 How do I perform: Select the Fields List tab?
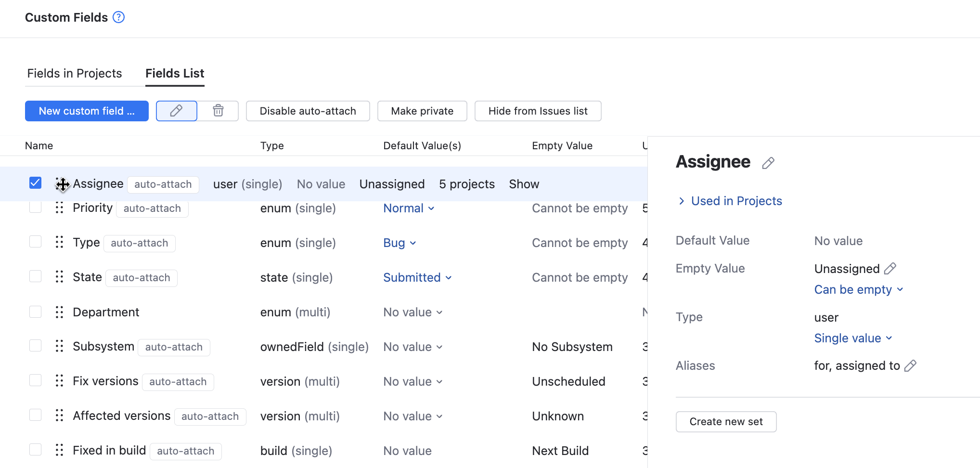coord(174,73)
